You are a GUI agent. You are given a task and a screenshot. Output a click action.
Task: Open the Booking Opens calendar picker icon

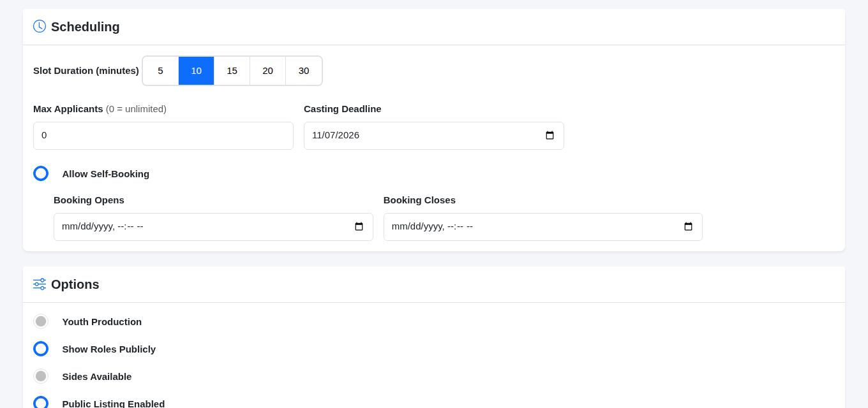(x=359, y=227)
